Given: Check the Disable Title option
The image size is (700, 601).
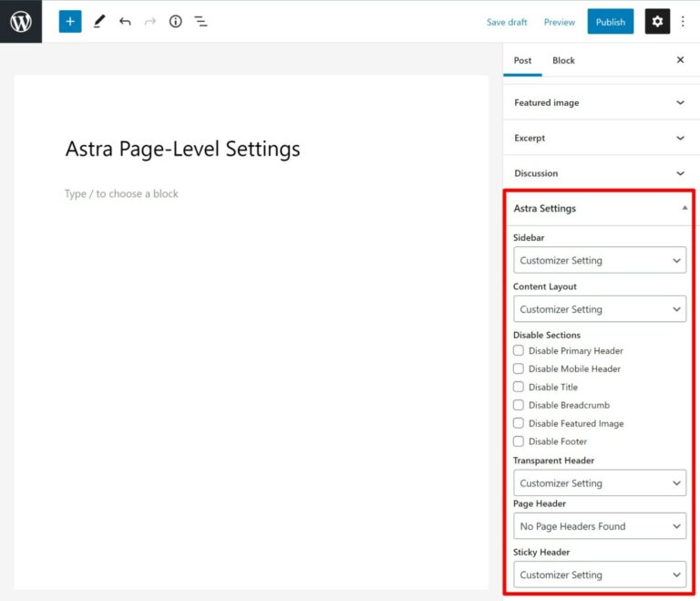Looking at the screenshot, I should pyautogui.click(x=519, y=387).
